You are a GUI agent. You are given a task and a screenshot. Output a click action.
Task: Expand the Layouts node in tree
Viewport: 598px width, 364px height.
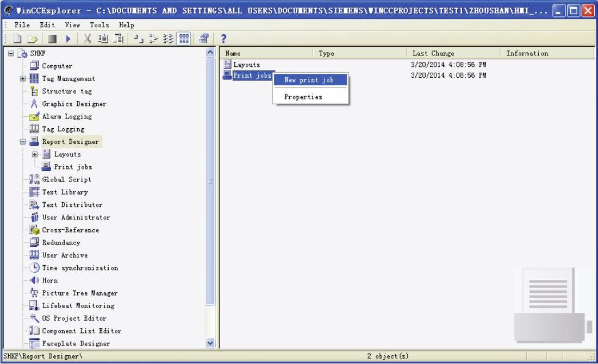click(x=35, y=154)
